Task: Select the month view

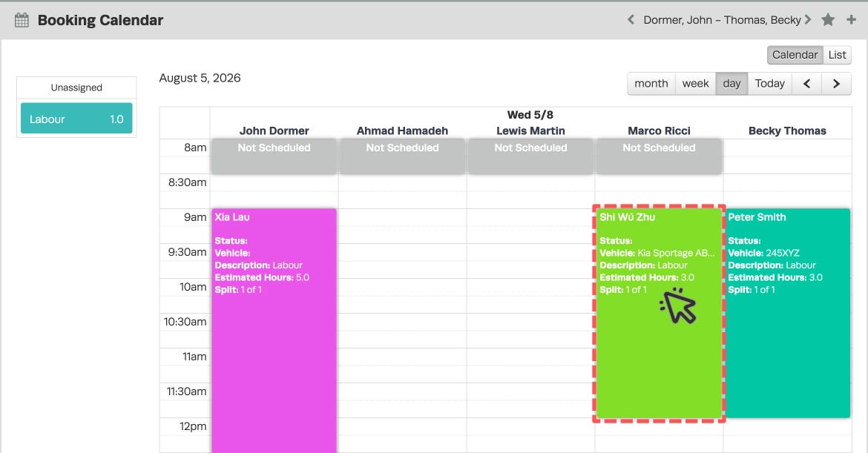Action: tap(651, 84)
